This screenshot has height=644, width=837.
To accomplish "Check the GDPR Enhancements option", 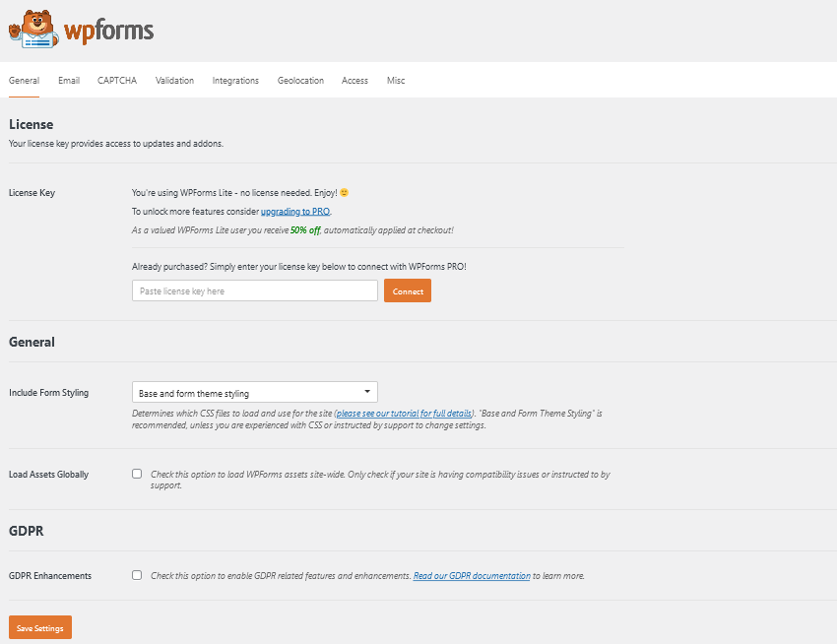I will click(137, 575).
